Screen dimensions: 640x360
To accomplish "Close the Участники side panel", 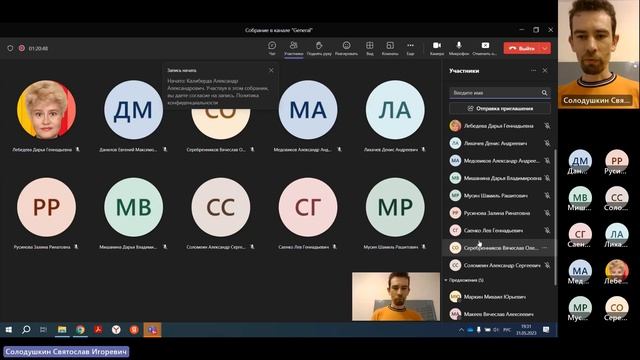I will 545,71.
